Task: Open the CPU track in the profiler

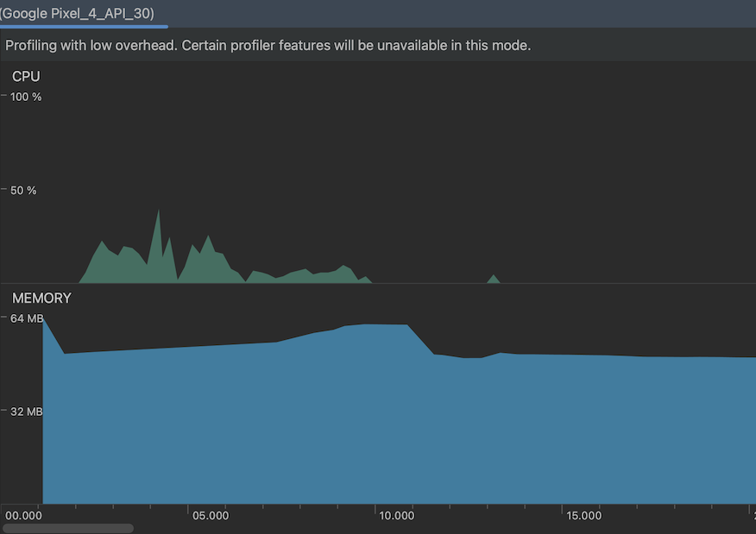Action: (x=25, y=76)
